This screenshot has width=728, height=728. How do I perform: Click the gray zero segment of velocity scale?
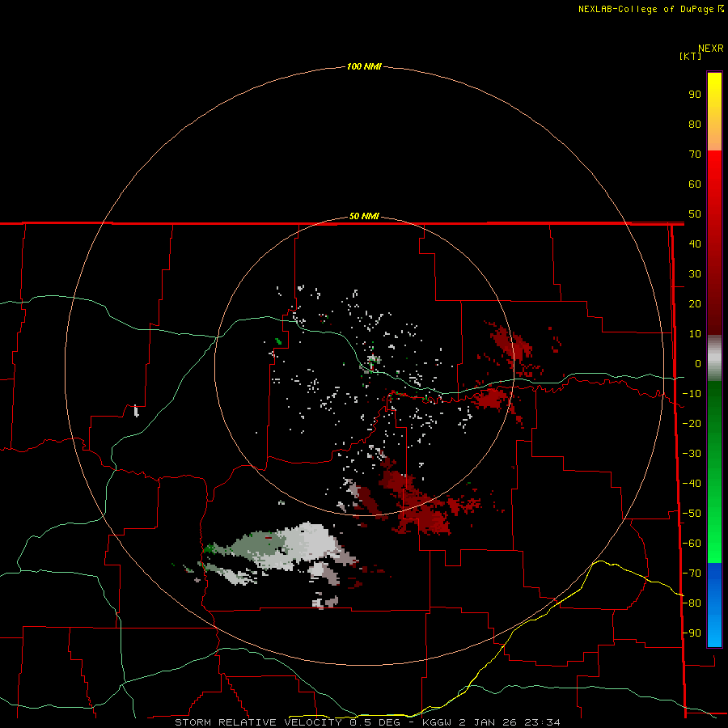click(714, 358)
